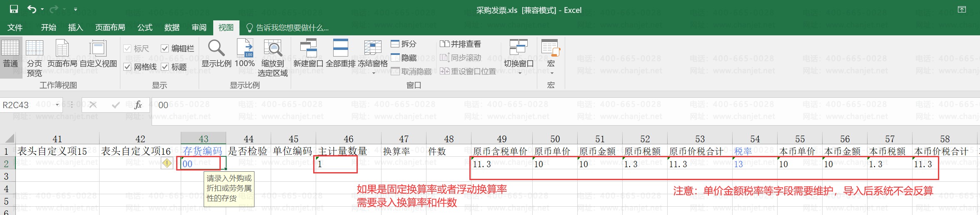Click the Hide (隐藏) window button
The height and width of the screenshot is (215, 980).
pos(404,58)
